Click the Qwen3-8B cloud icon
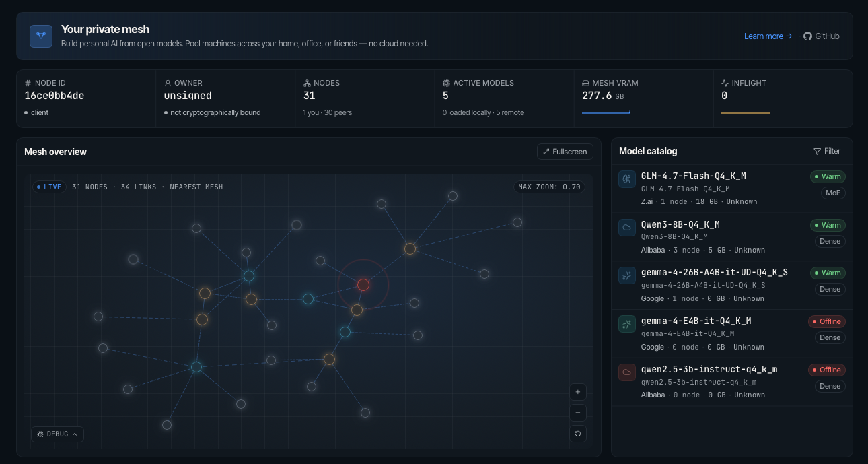Image resolution: width=868 pixels, height=464 pixels. (627, 228)
